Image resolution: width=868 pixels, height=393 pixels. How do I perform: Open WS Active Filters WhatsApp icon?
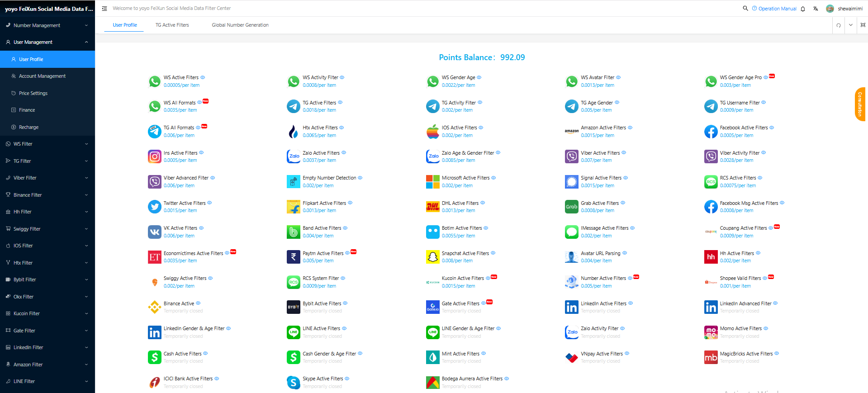155,81
